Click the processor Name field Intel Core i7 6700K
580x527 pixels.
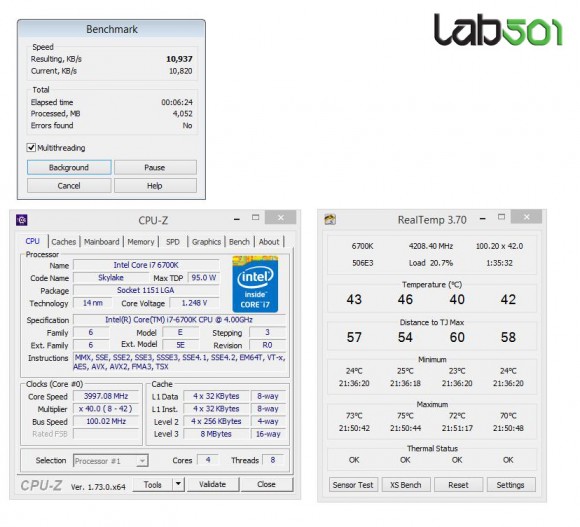pos(146,265)
